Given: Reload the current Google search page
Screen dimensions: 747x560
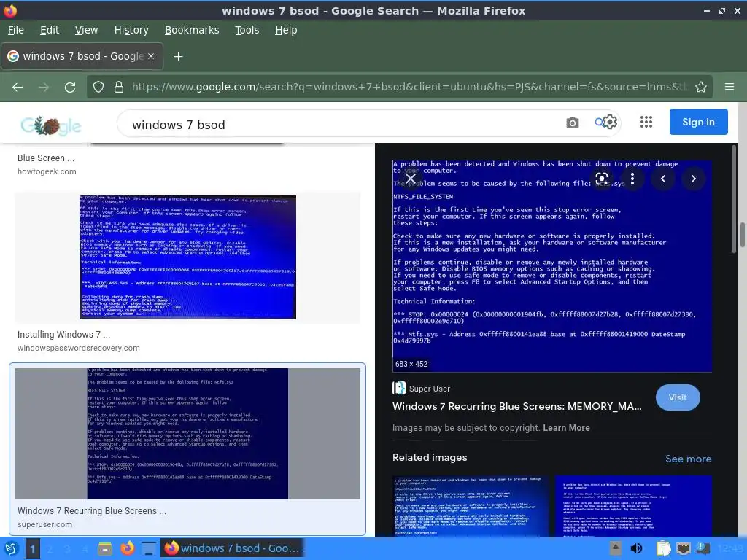Looking at the screenshot, I should [70, 87].
